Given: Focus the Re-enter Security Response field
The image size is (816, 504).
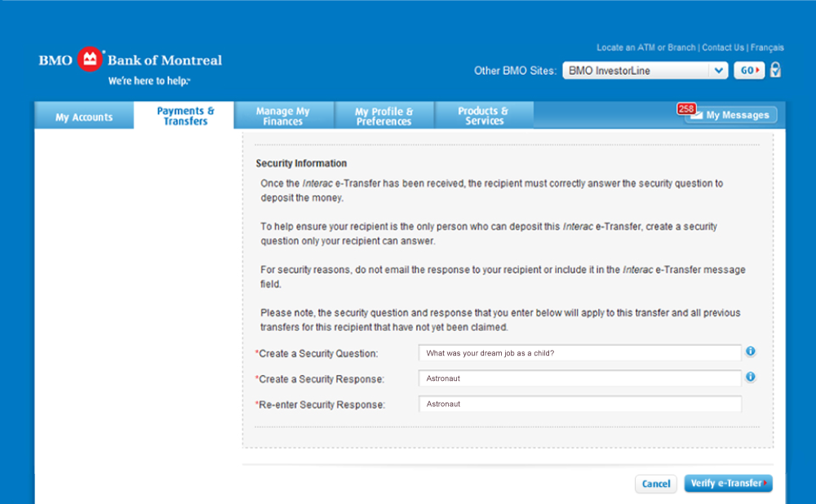Looking at the screenshot, I should coord(579,404).
